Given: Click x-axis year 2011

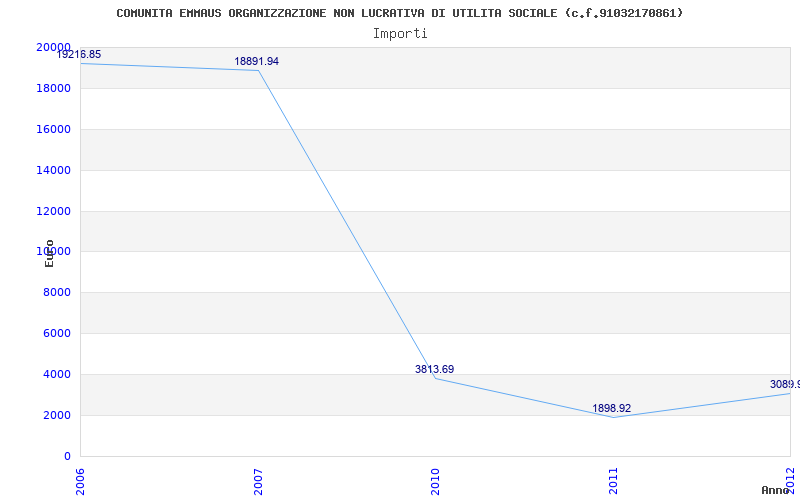Looking at the screenshot, I should pyautogui.click(x=613, y=481).
